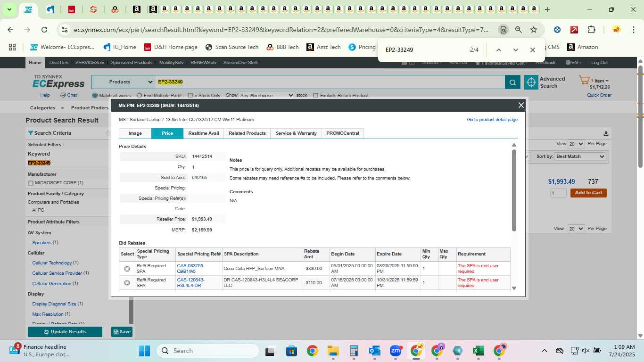Toggle In Stock Only checkbox

click(x=190, y=95)
